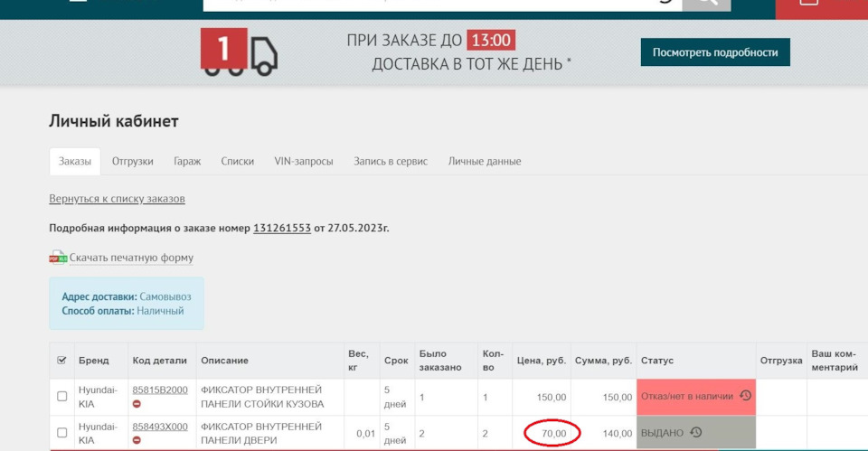Screen dimensions: 868x451
Task: Click the Наличный payment method text
Action: coord(160,311)
